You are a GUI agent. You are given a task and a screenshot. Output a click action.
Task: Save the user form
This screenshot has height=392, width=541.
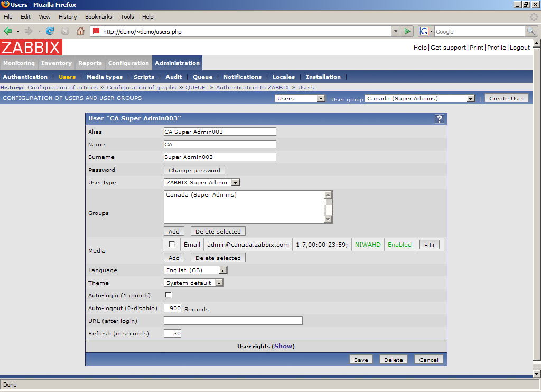[x=361, y=360]
